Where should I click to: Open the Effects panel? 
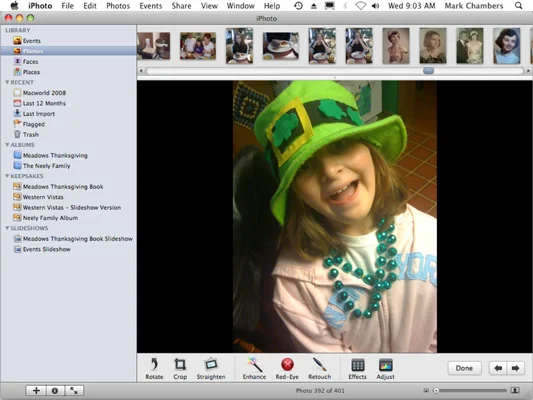tap(358, 368)
